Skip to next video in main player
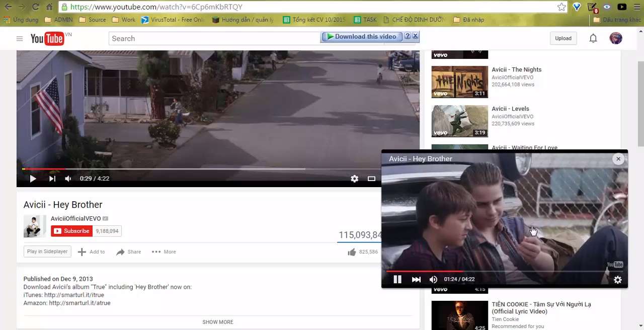644x330 pixels. pos(52,179)
